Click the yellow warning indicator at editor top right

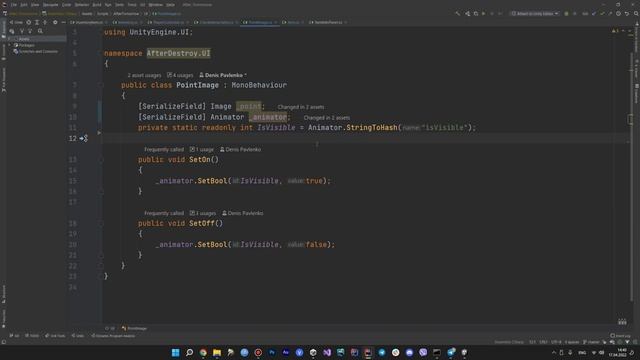point(615,31)
